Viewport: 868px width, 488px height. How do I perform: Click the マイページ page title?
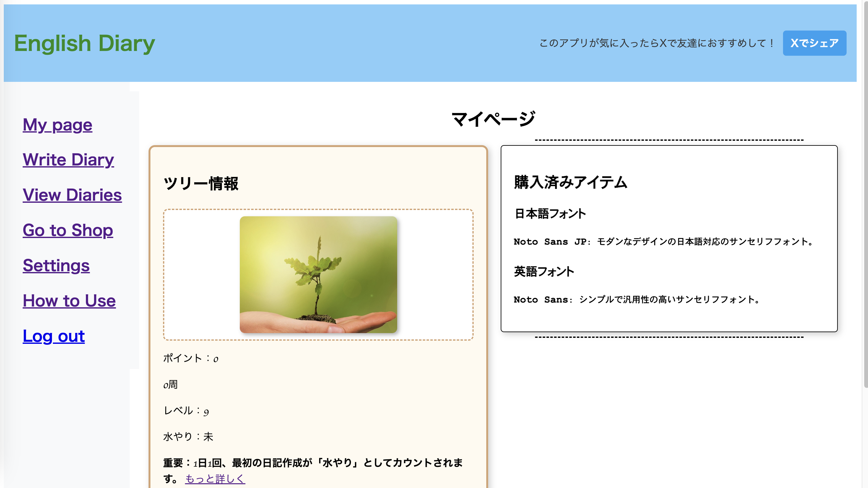coord(493,119)
